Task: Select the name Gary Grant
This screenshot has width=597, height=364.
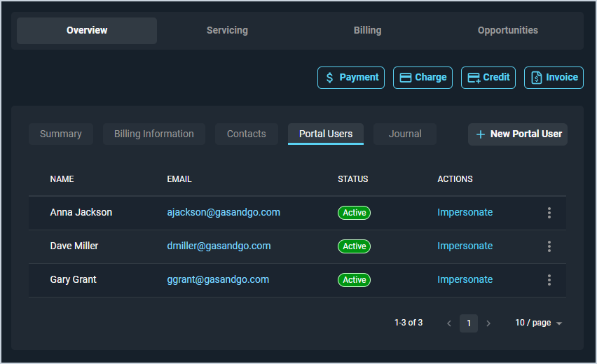Action: [x=73, y=279]
